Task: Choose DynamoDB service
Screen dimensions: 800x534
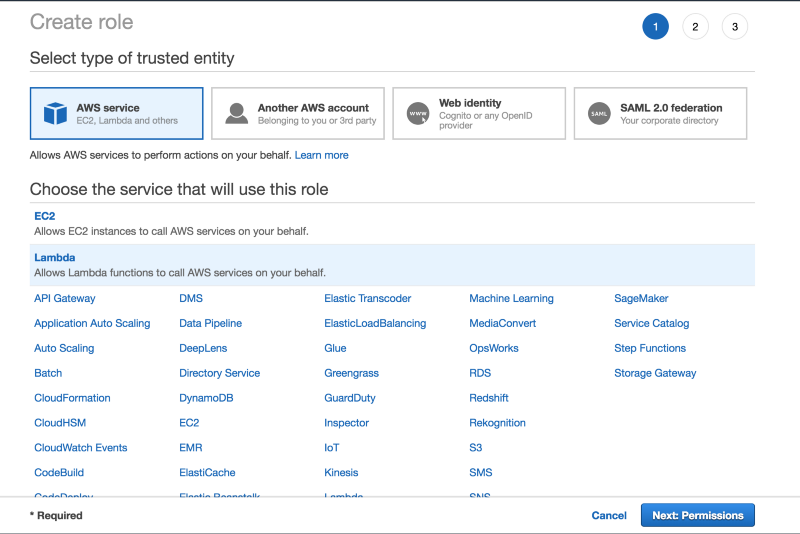Action: click(x=206, y=398)
